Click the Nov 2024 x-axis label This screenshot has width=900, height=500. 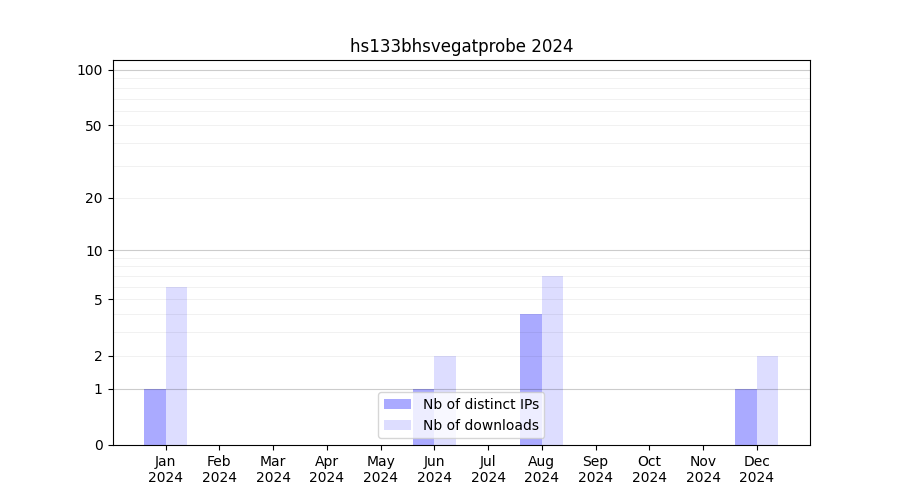703,469
